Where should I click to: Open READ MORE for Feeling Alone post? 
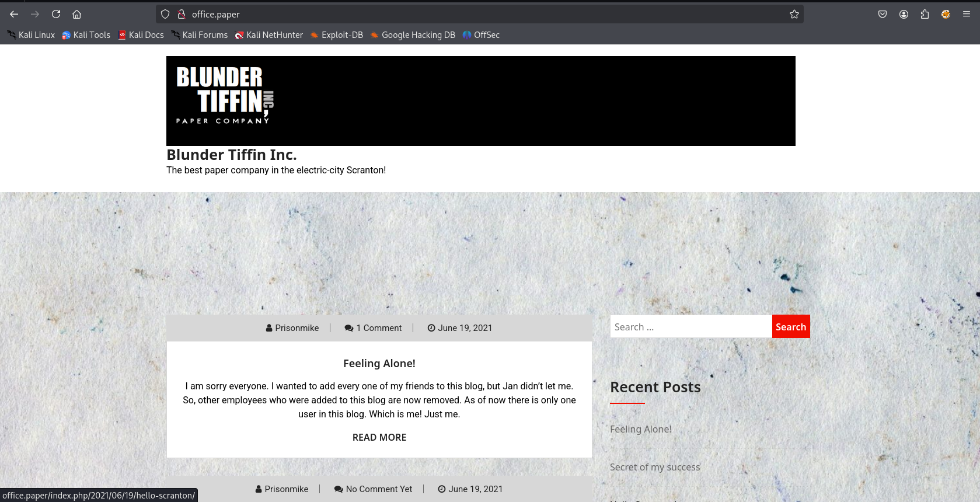379,437
